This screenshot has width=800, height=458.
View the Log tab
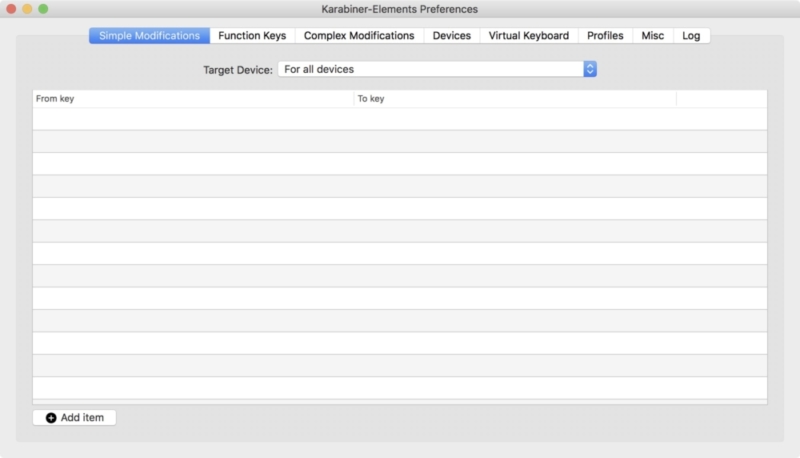pyautogui.click(x=691, y=36)
